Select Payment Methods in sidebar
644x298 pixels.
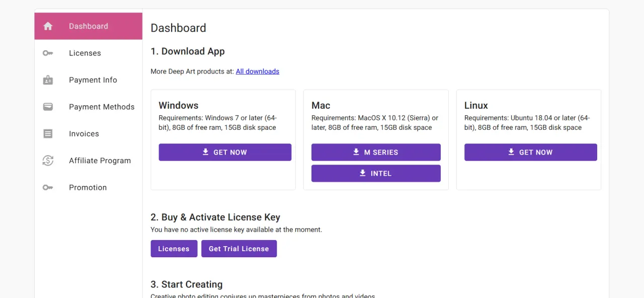pos(89,107)
